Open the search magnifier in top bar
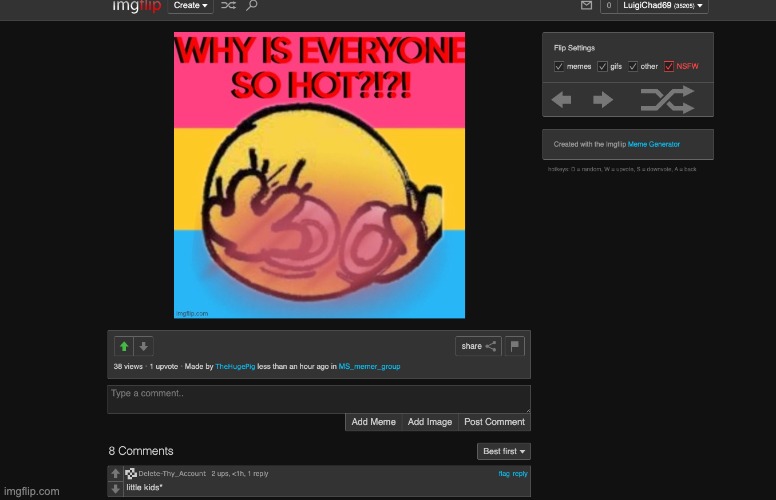 click(252, 6)
